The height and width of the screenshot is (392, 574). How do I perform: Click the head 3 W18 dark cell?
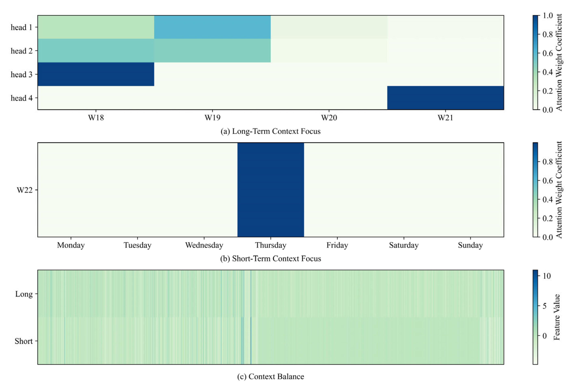[96, 74]
